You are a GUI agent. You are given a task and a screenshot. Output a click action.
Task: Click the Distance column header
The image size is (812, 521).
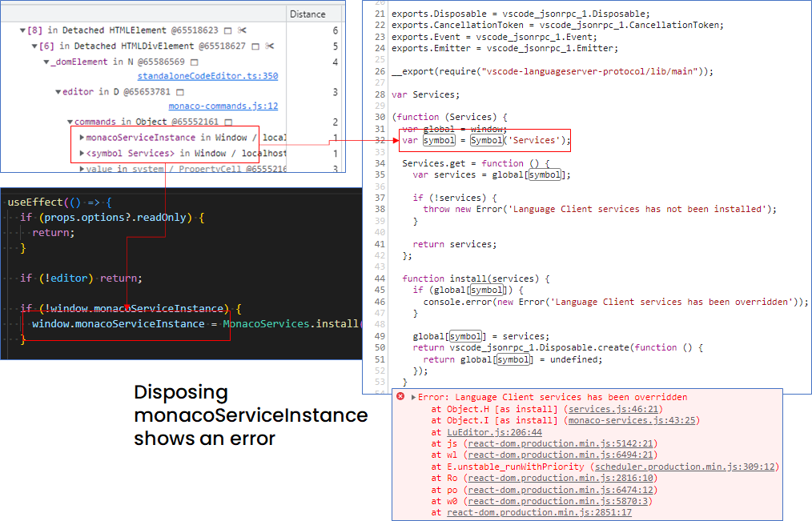(308, 14)
